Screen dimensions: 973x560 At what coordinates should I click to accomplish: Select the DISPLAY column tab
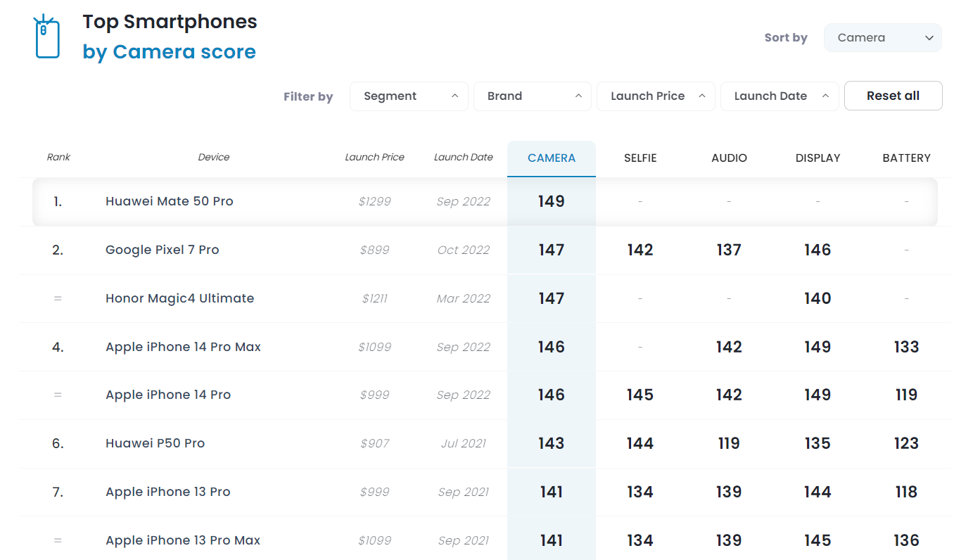818,158
